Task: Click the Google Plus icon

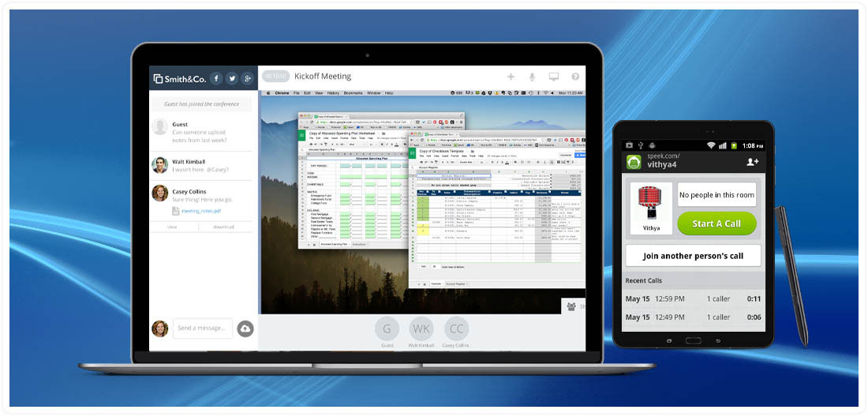Action: 248,78
